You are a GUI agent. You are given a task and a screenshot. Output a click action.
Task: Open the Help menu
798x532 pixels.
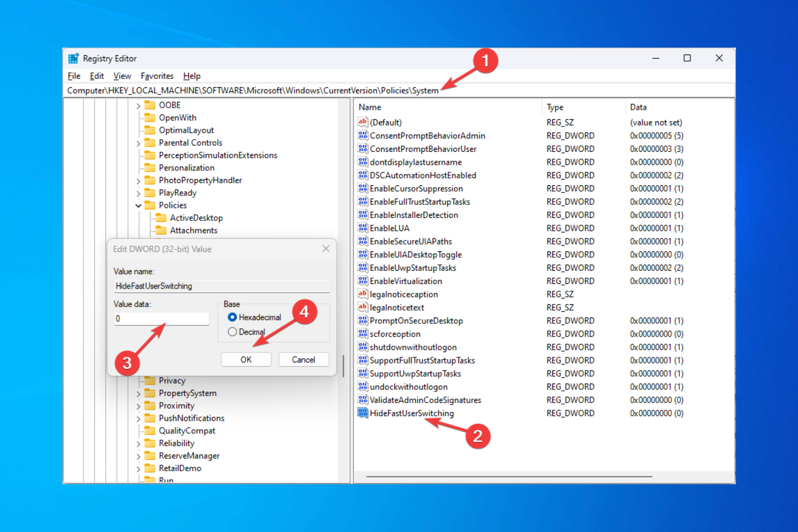tap(192, 76)
